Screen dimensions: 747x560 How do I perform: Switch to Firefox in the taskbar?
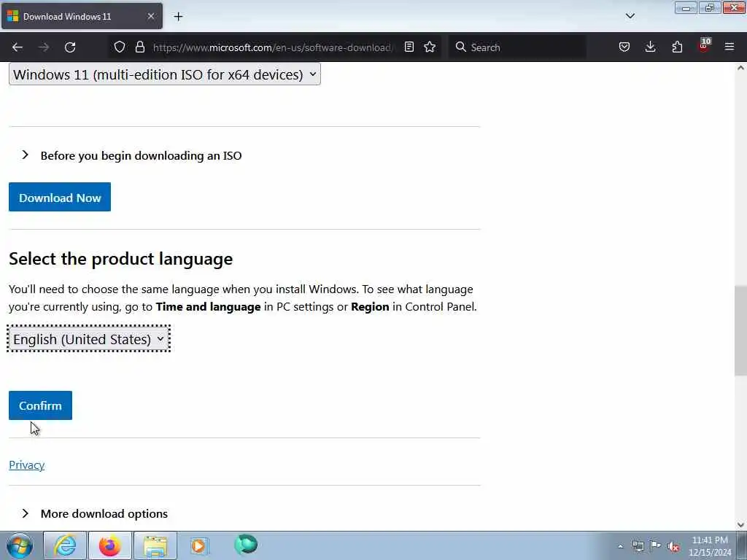[109, 545]
